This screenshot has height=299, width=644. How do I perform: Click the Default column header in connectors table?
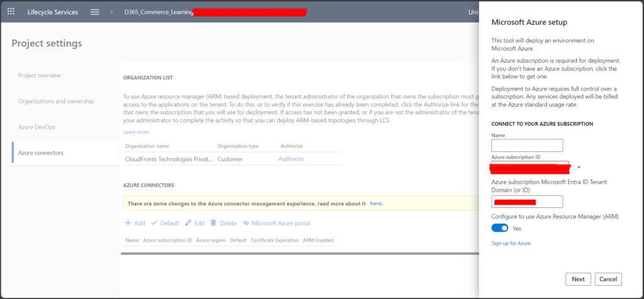[x=238, y=241]
